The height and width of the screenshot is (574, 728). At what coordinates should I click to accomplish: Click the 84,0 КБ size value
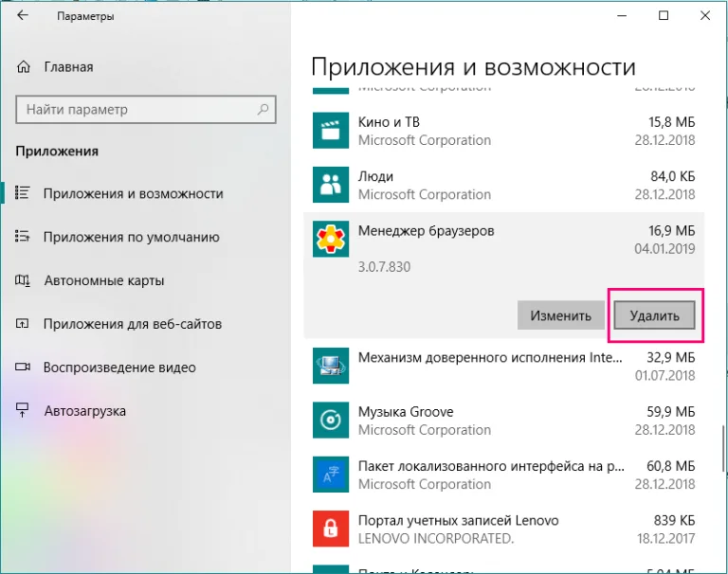coord(673,176)
